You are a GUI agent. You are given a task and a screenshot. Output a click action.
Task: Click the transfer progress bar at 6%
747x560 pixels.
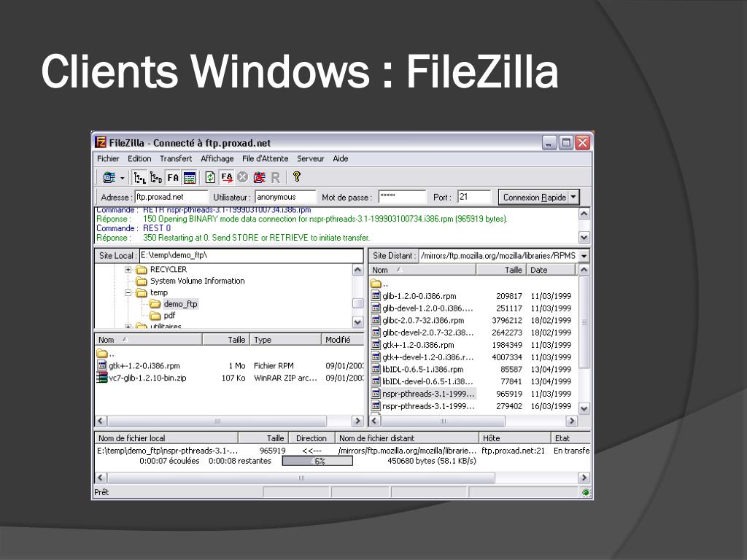[317, 461]
